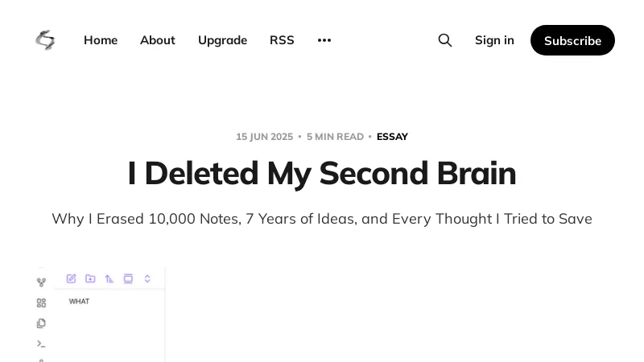Screen dimensions: 644x362
Task: Open the ESSAY tag link
Action: click(x=392, y=137)
